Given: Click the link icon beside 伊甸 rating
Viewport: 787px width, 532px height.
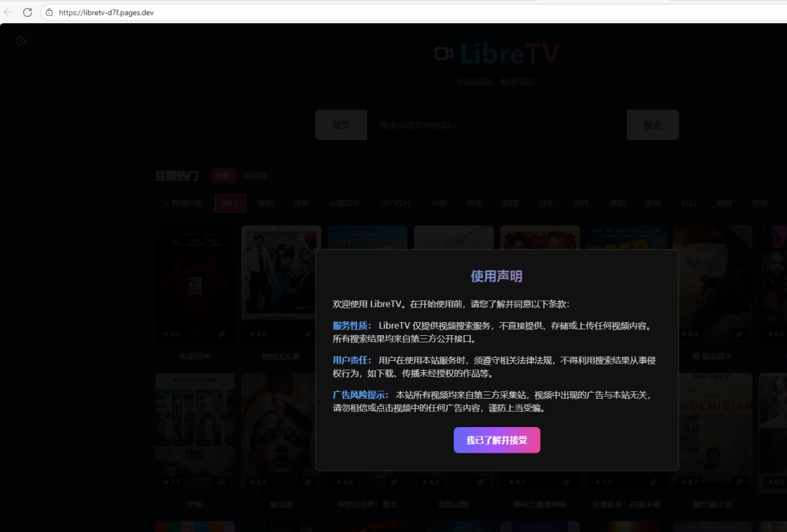Looking at the screenshot, I should 222,482.
